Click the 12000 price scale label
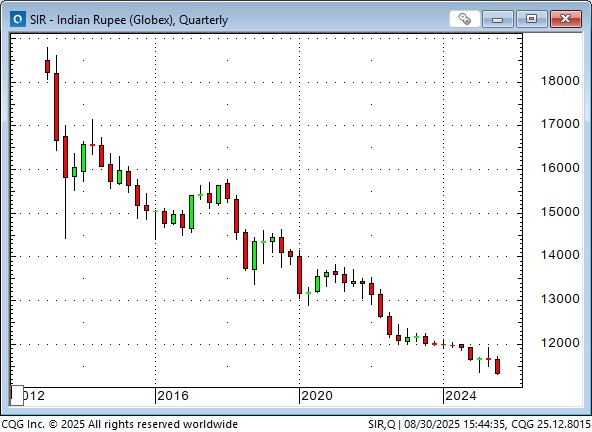Viewport: 592px width, 432px height. pyautogui.click(x=560, y=343)
